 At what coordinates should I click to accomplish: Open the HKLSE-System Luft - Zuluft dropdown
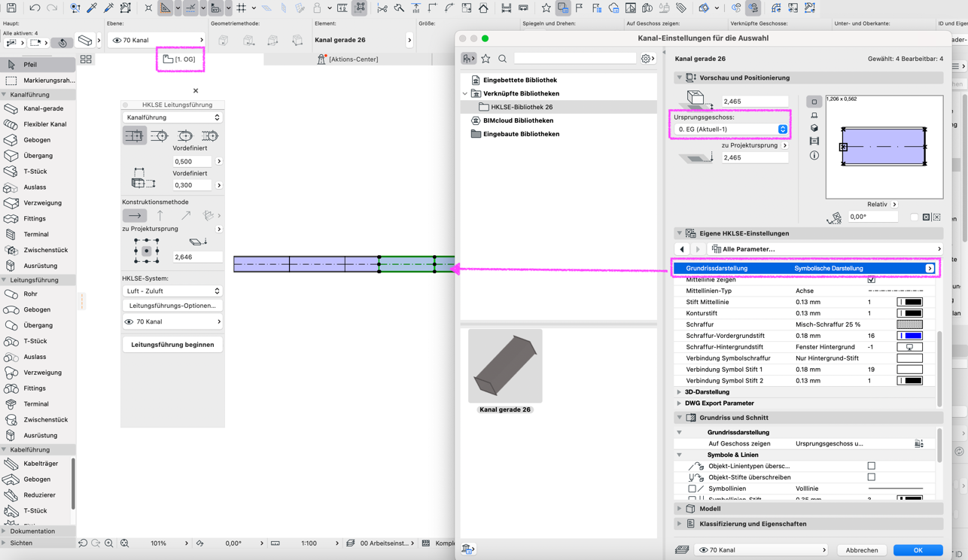(172, 291)
